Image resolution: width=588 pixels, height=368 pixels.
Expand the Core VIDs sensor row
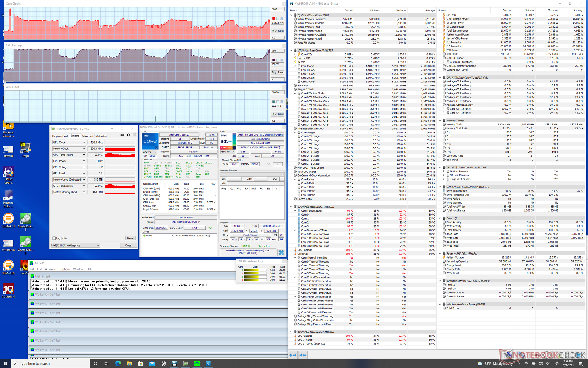pyautogui.click(x=295, y=54)
